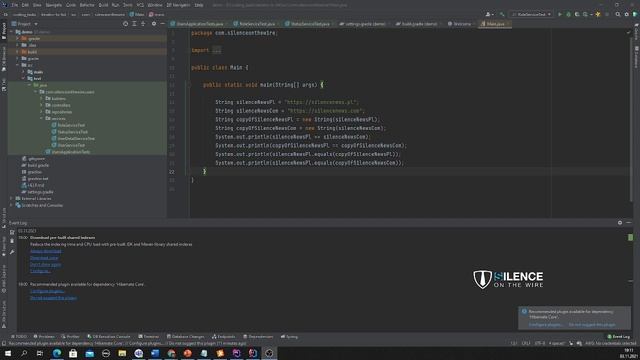Click the taskbar search icon
The image size is (640, 360).
point(24,353)
